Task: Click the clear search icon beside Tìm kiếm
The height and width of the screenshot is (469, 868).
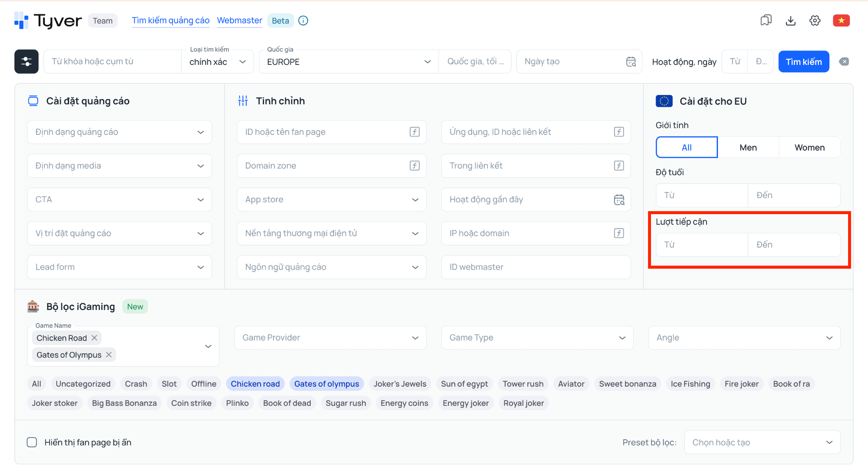Action: pyautogui.click(x=844, y=61)
